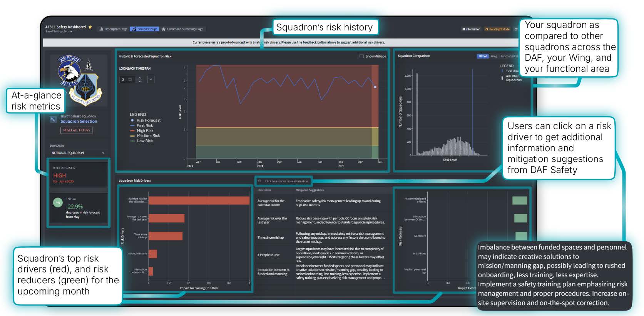Switch comparison to Wing
644x316 pixels.
point(493,56)
